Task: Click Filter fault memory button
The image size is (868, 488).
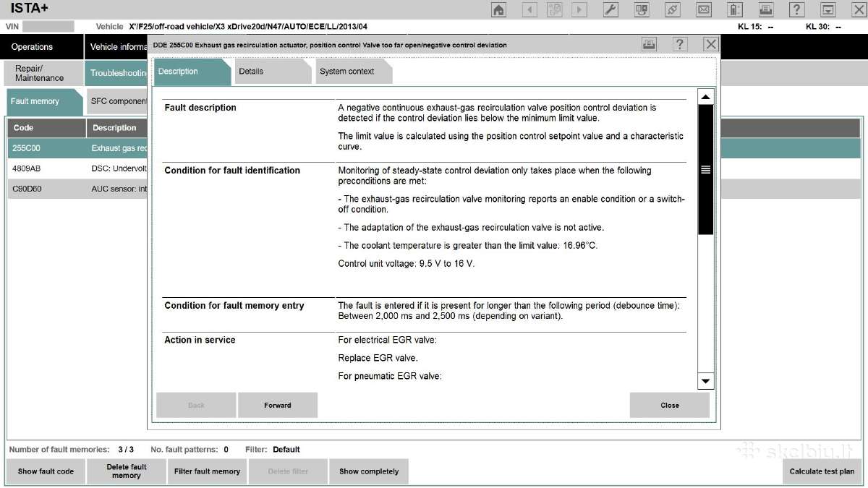Action: coord(207,471)
